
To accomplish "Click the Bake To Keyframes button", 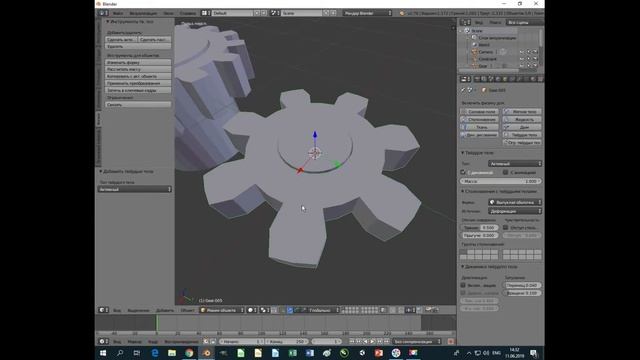I will [x=138, y=90].
